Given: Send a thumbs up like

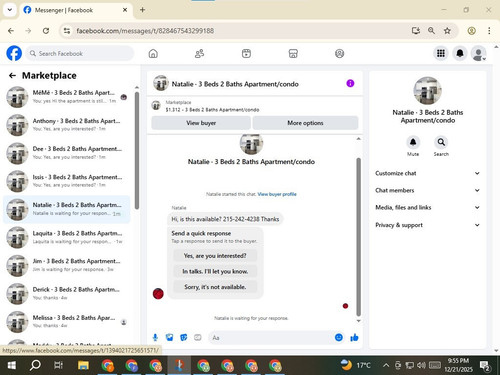Looking at the screenshot, I should click(354, 338).
